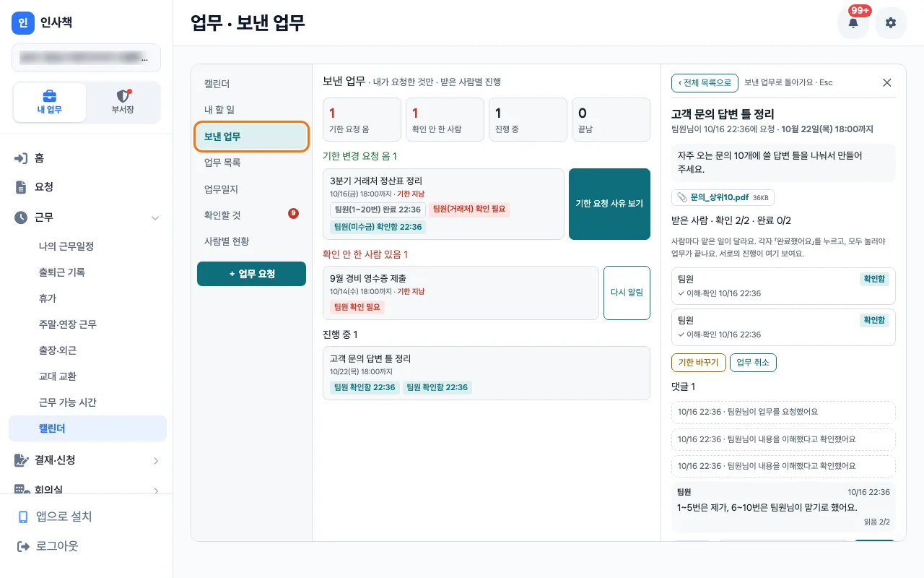
Task: Select the 고객 문의 답변 틀 정리 card under 진행 중
Action: pos(487,373)
